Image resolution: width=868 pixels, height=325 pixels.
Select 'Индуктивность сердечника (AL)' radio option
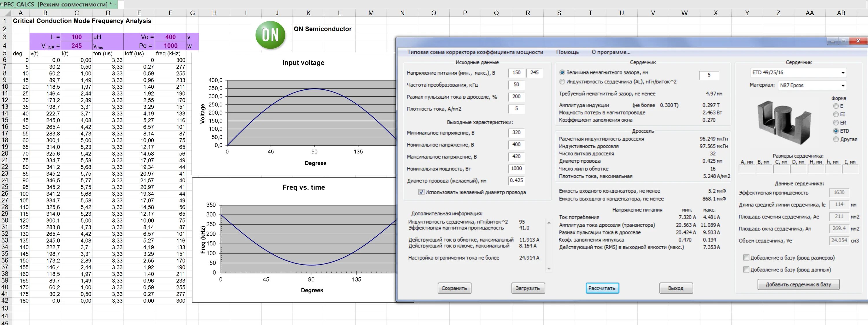coord(562,82)
